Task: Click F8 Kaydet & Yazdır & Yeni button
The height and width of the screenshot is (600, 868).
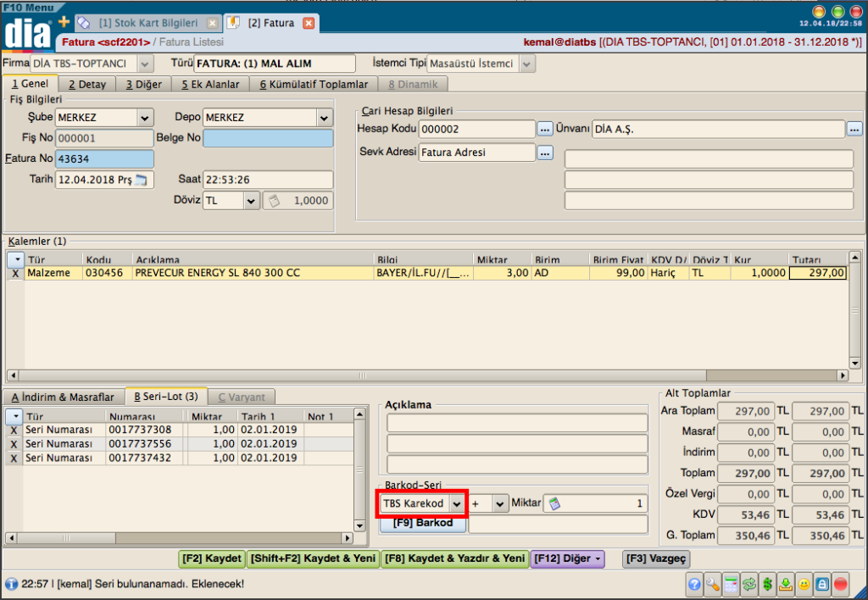Action: 454,559
